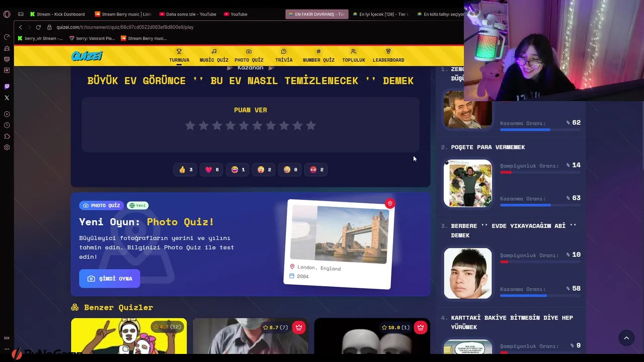This screenshot has height=362, width=644.
Task: Click the crown badge on the 10.0 quiz card
Action: 421,327
